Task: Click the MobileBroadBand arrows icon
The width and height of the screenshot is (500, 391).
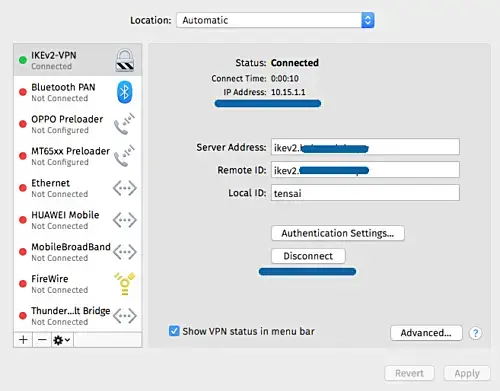Action: click(x=124, y=252)
